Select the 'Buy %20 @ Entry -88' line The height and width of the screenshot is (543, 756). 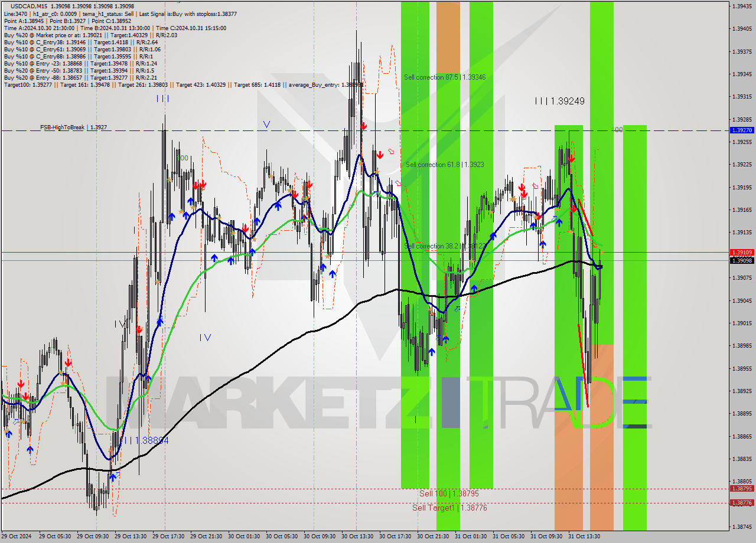[x=80, y=77]
